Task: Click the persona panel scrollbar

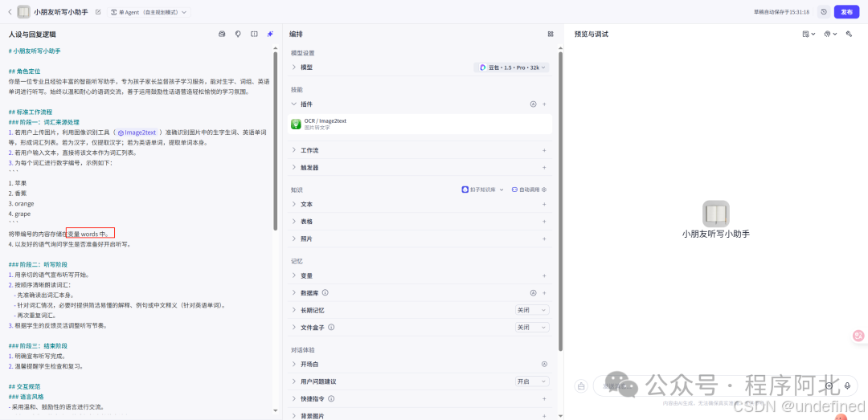Action: click(275, 141)
